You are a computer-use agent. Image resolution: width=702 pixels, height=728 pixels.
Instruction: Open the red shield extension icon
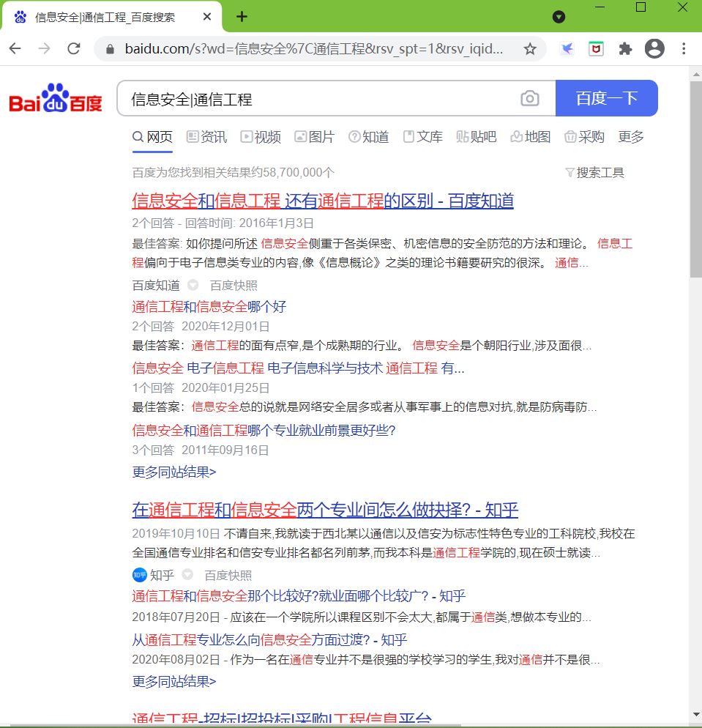point(596,48)
